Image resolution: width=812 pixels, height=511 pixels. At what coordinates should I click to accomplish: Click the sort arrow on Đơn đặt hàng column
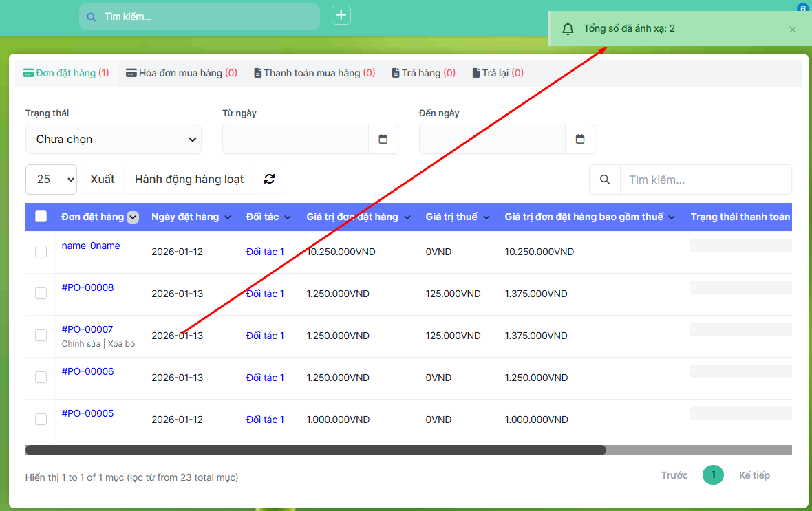pyautogui.click(x=133, y=217)
